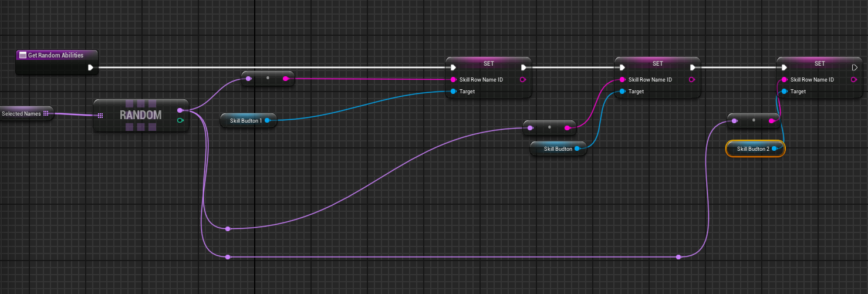Click output pin of Skill Budton node without number
Image resolution: width=868 pixels, height=294 pixels.
pyautogui.click(x=577, y=148)
